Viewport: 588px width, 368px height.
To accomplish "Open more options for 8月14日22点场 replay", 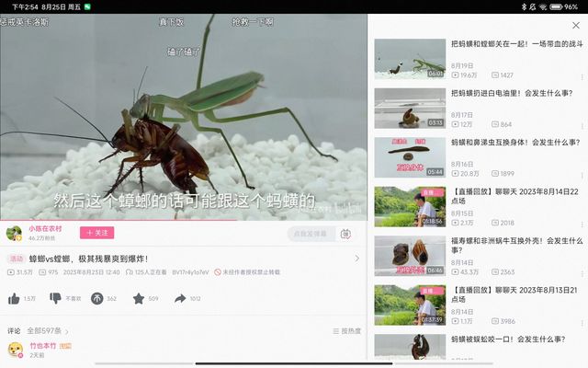I will point(582,224).
